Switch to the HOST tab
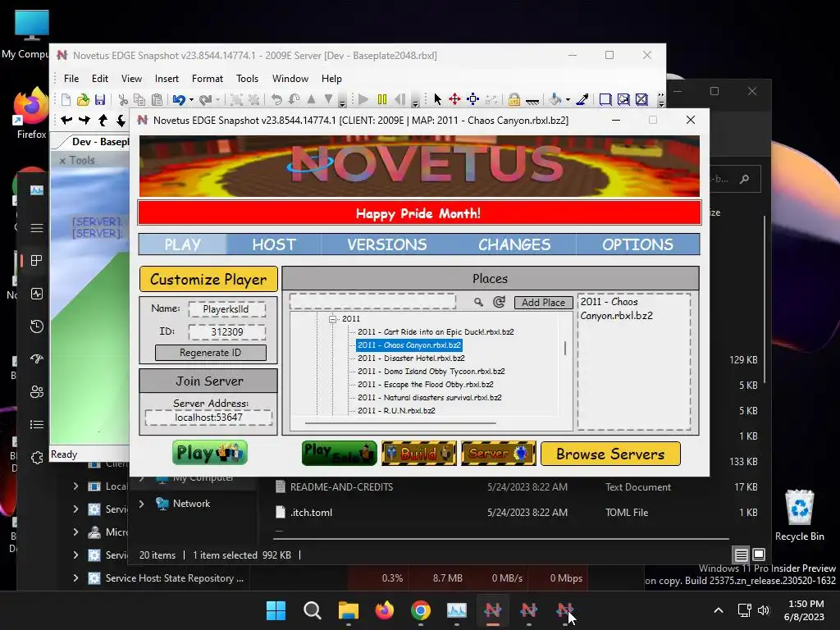Viewport: 840px width, 630px height. point(274,244)
